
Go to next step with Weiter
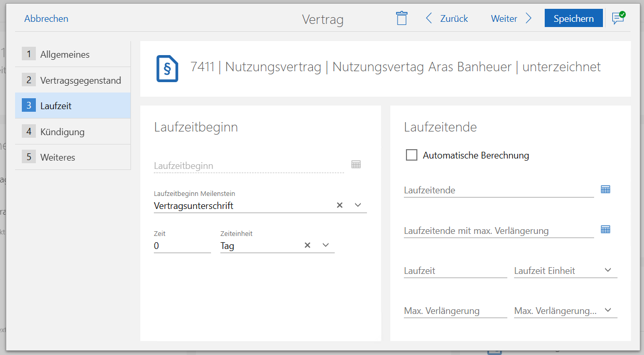[x=511, y=19]
